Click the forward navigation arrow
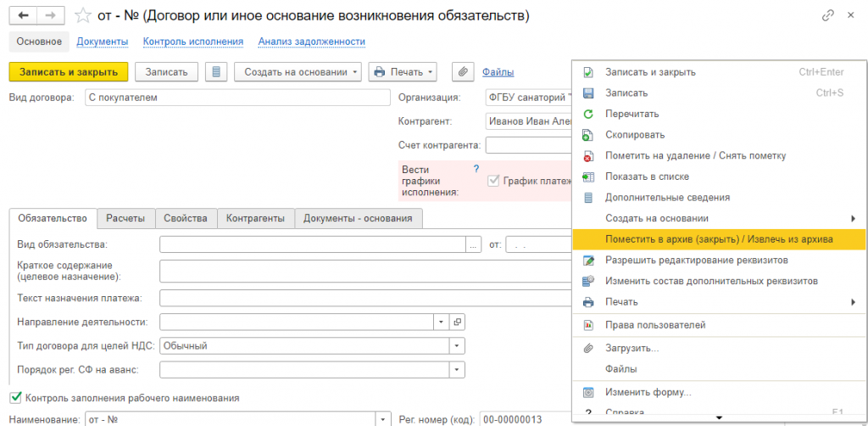 click(51, 15)
